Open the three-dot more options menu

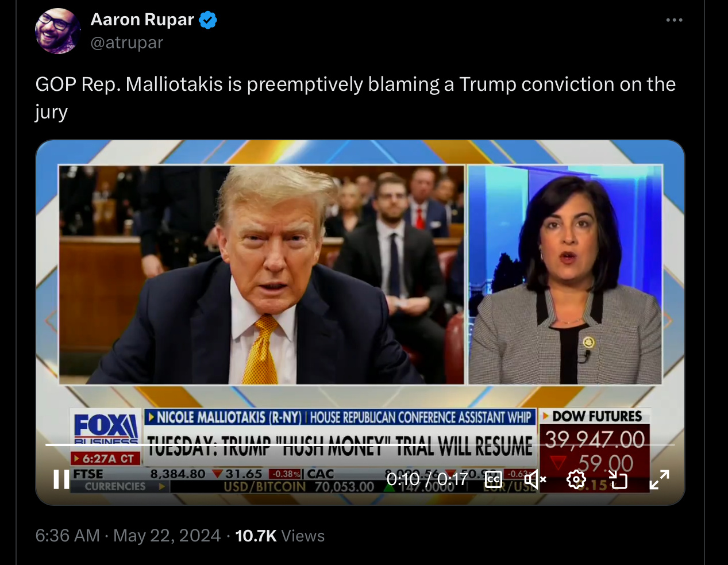(x=674, y=20)
